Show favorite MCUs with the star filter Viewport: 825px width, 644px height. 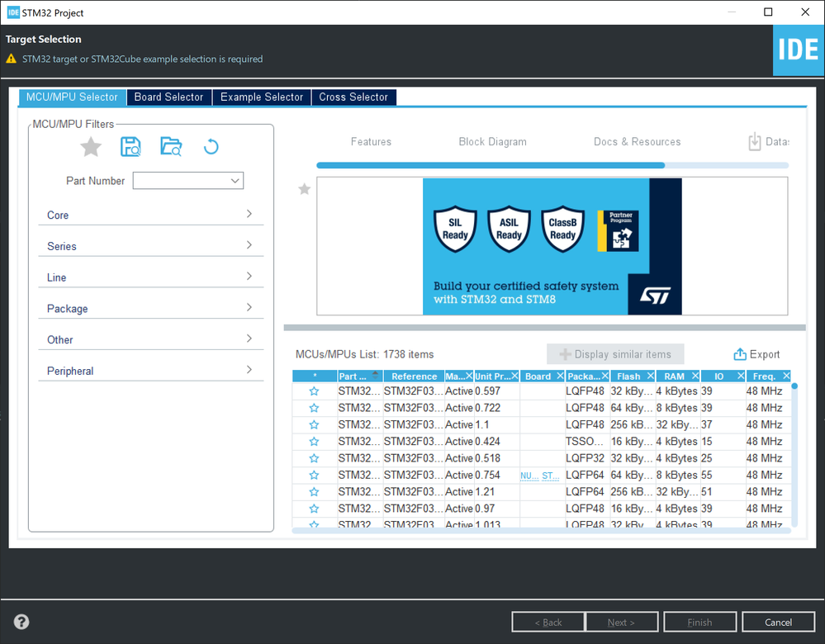point(91,147)
